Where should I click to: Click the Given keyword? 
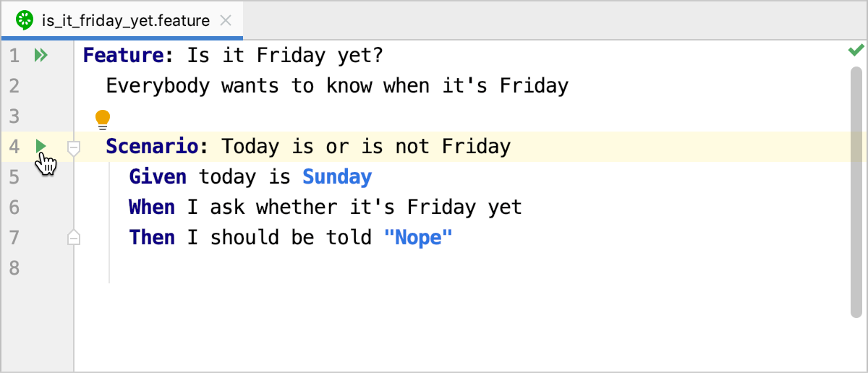[157, 177]
